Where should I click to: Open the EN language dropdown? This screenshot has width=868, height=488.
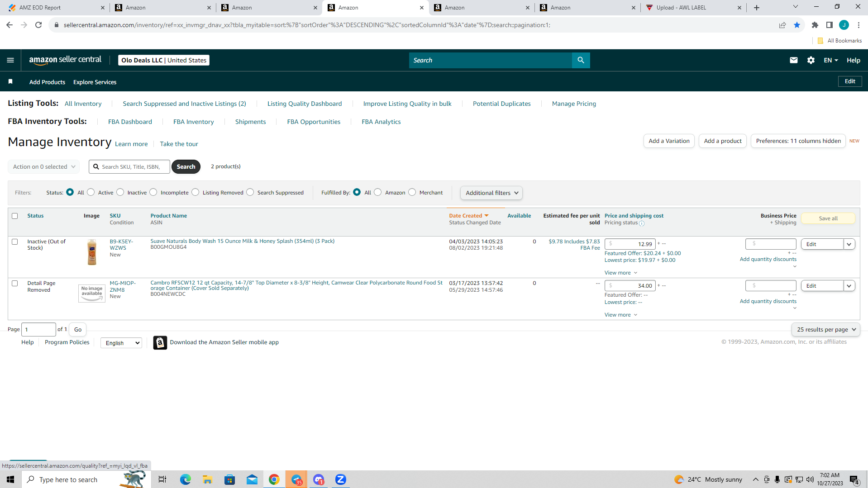[x=831, y=60]
